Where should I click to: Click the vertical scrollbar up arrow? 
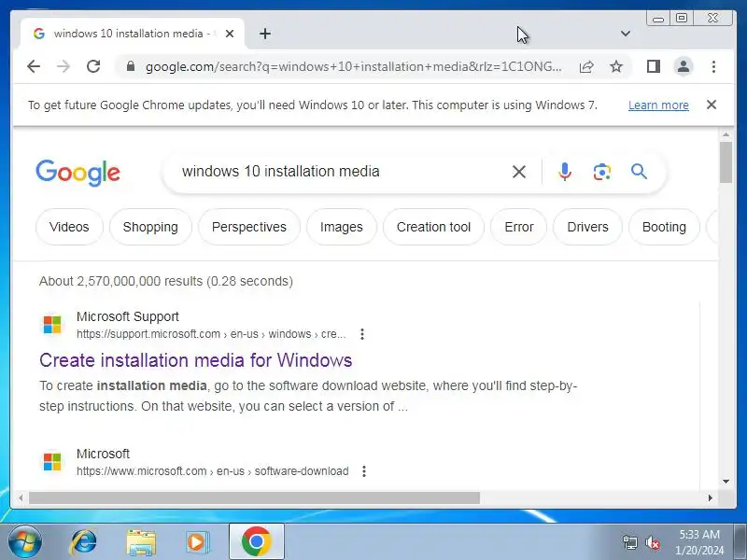coord(726,135)
